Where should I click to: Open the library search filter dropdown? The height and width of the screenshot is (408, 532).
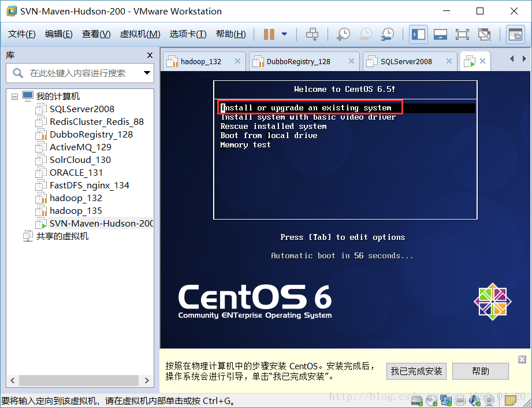147,73
